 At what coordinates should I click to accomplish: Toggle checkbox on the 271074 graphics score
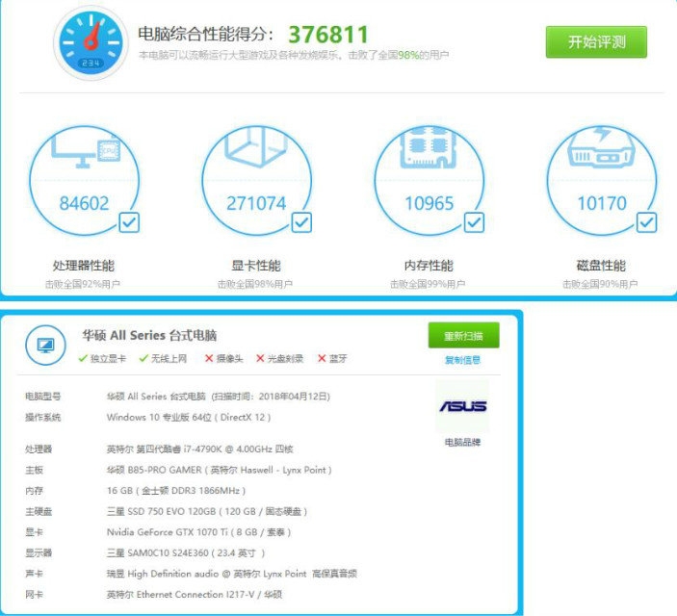[x=301, y=222]
